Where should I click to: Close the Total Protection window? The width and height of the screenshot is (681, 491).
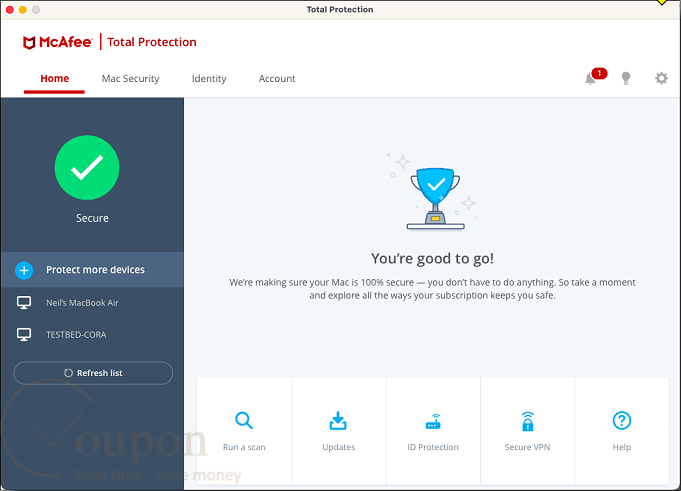[x=10, y=10]
